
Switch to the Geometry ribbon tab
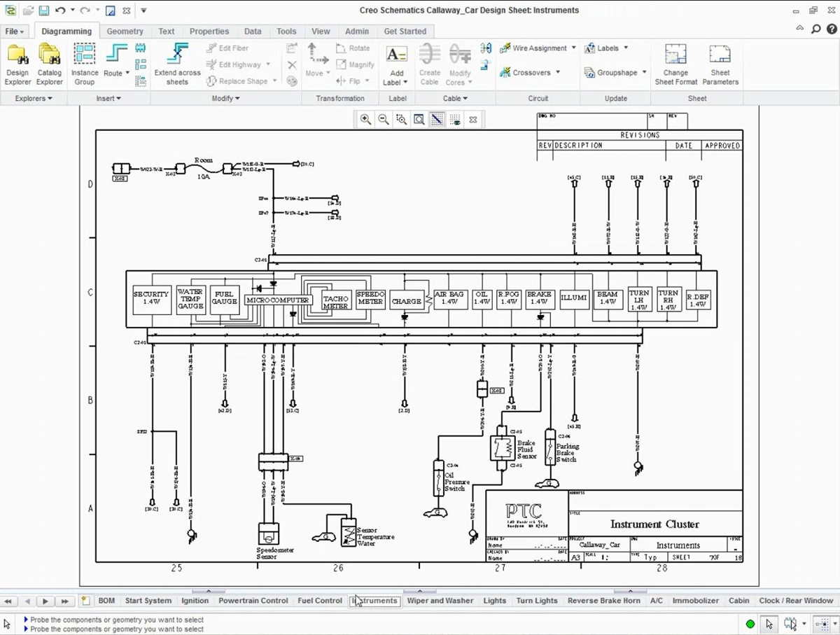click(125, 32)
